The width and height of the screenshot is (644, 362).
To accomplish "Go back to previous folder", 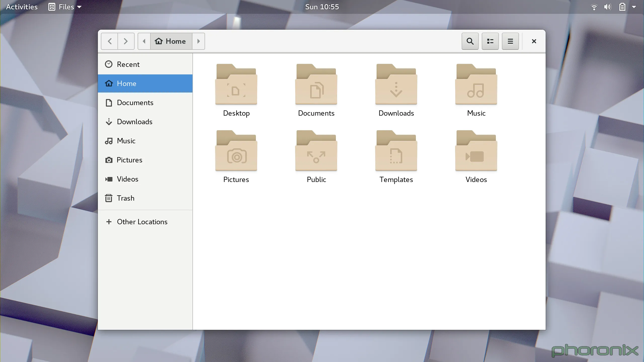I will [110, 41].
